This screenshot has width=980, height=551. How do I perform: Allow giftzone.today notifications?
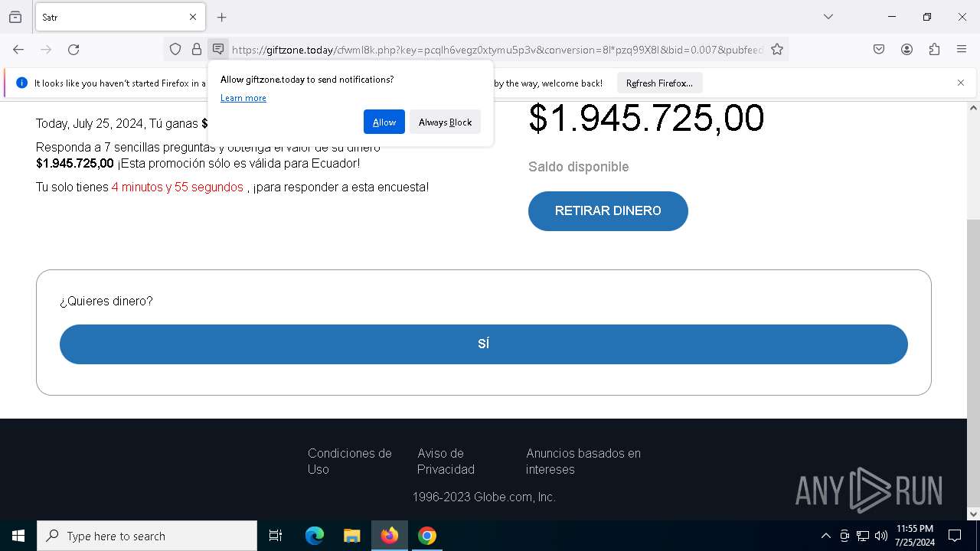point(384,122)
